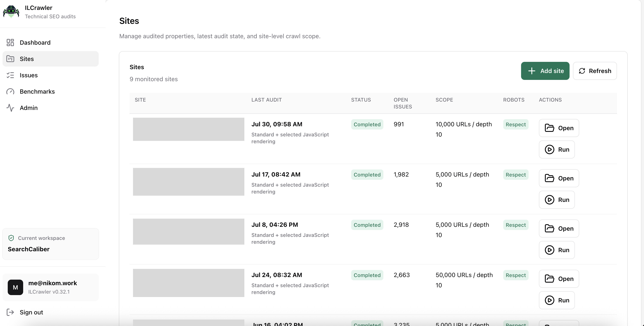Open the Benchmarks section
644x326 pixels.
50,91
